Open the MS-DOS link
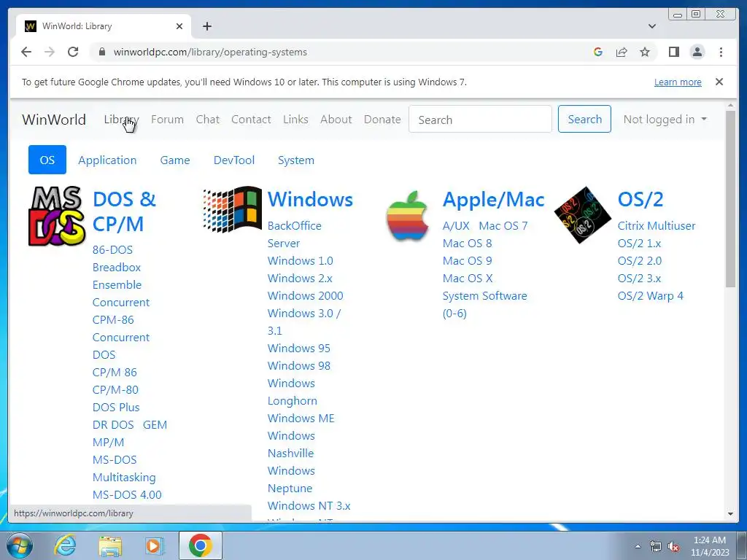Viewport: 747px width, 560px height. pyautogui.click(x=115, y=460)
